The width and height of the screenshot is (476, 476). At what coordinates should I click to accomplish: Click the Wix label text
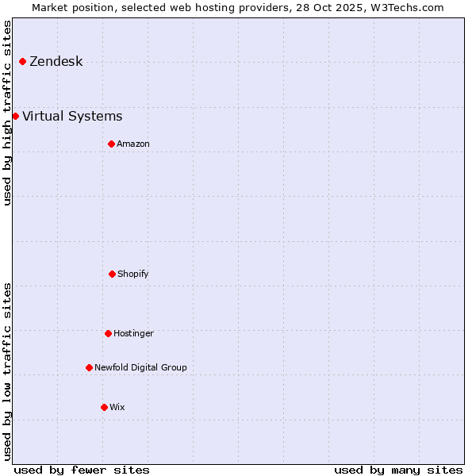(x=117, y=407)
